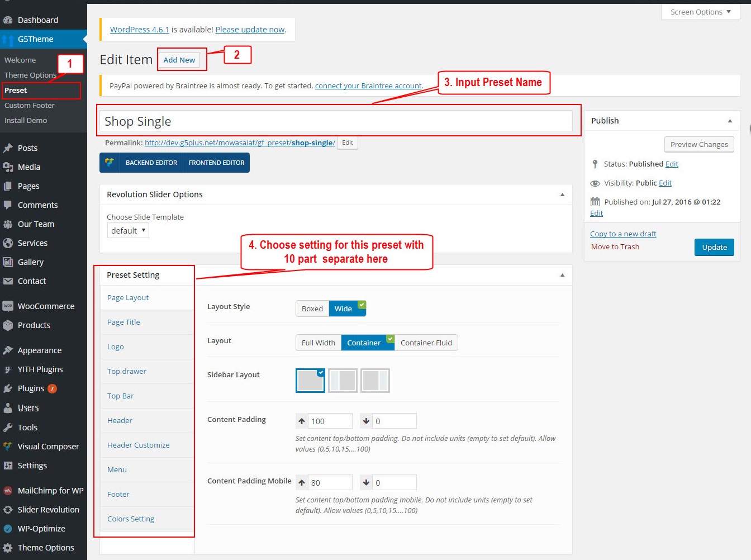Click the Dashboard gauge icon
751x560 pixels.
pos(8,20)
